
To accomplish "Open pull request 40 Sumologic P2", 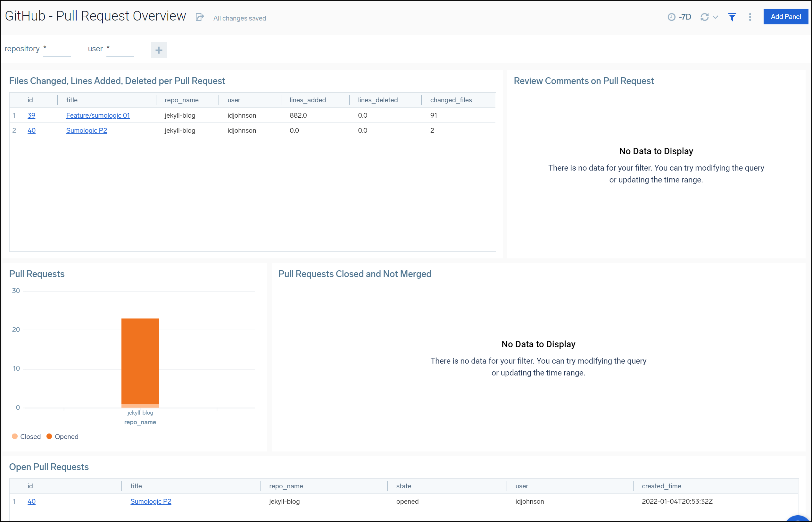I will tap(152, 501).
